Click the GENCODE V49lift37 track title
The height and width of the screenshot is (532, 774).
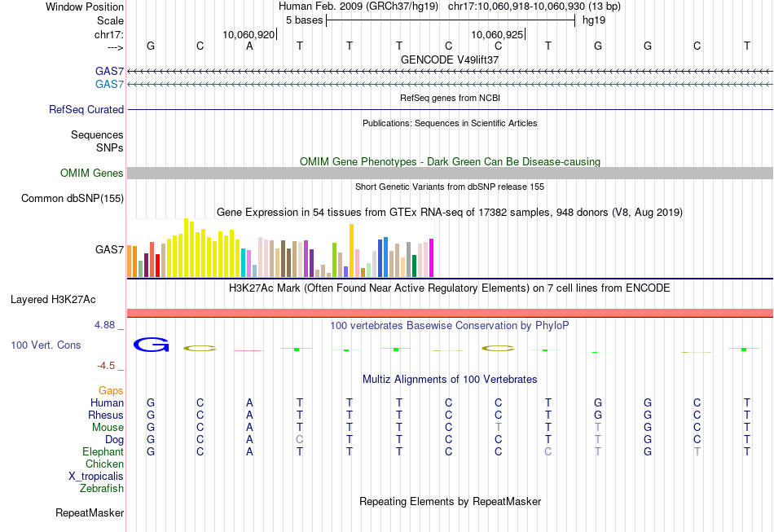click(450, 59)
